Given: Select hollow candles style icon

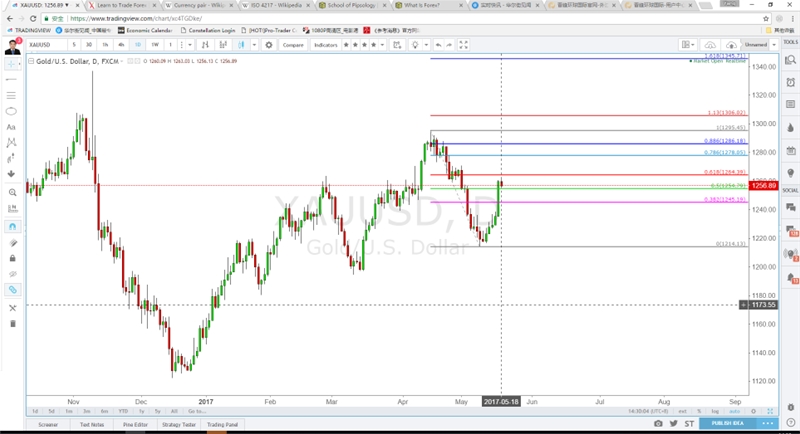Looking at the screenshot, I should tap(223, 45).
